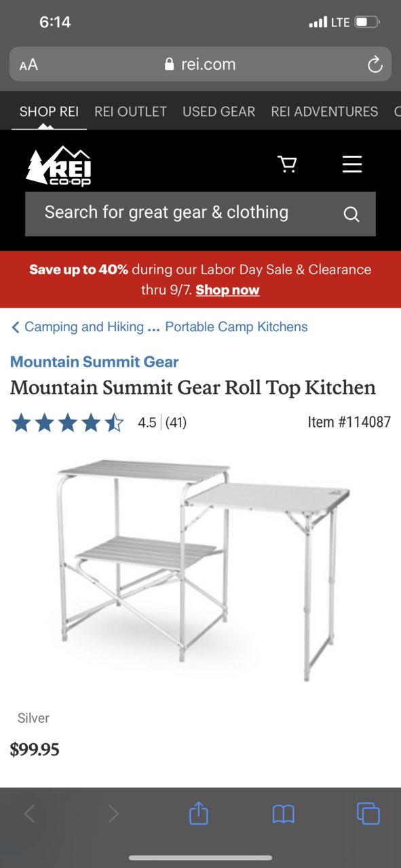Click the REI Co-op logo
This screenshot has height=868, width=401.
(x=58, y=166)
